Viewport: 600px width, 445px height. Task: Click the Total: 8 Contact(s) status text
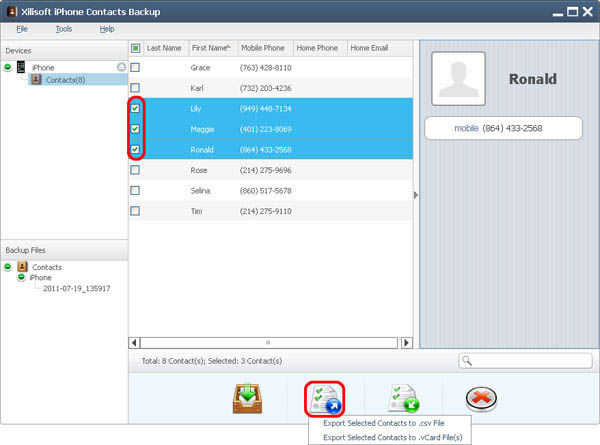(212, 361)
